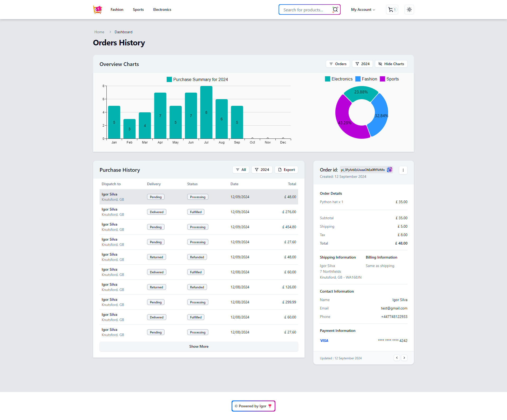Click the Dashboard breadcrumb
The width and height of the screenshot is (507, 420).
(x=123, y=32)
